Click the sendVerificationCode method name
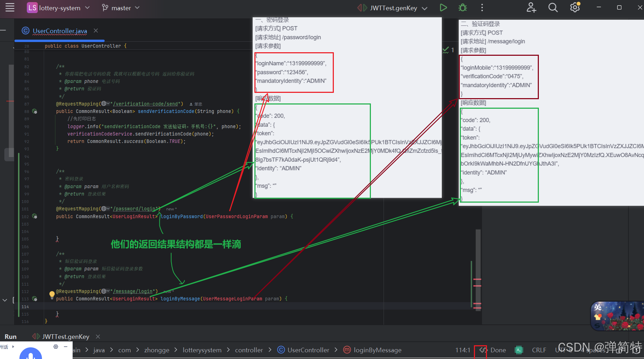Viewport: 644px width, 359px height. pyautogui.click(x=166, y=111)
